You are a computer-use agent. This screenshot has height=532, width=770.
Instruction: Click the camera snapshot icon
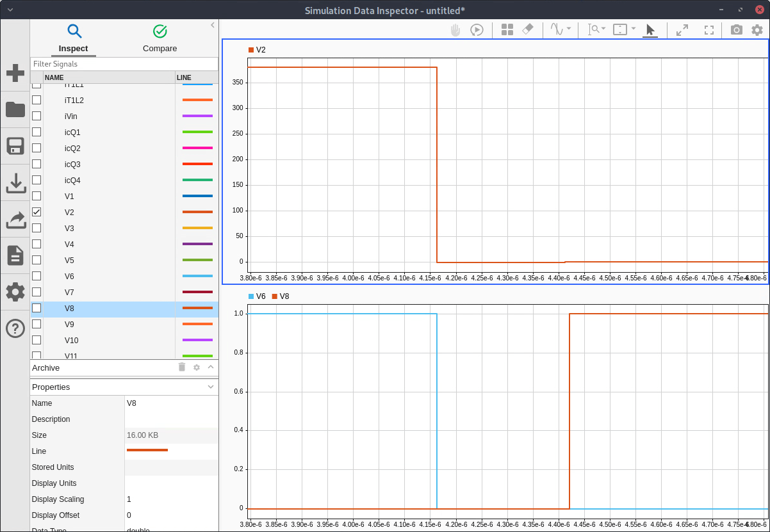(737, 30)
